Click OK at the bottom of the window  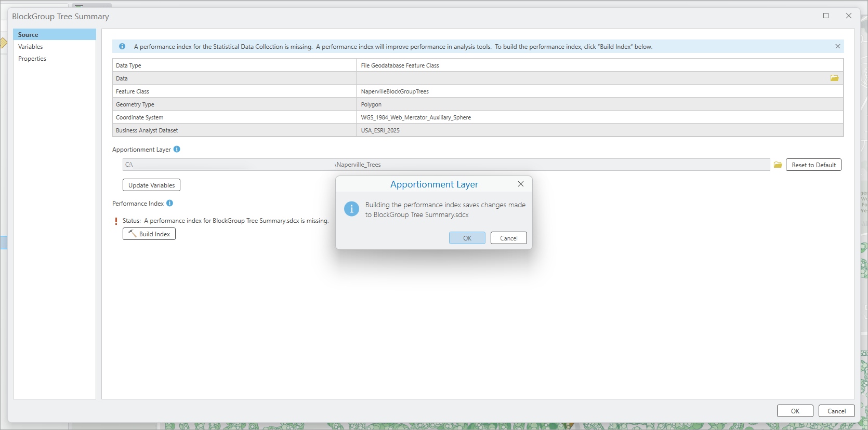795,411
